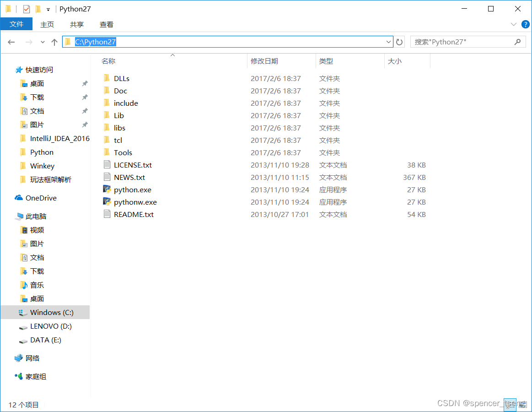Click the pythonw.exe application icon
The width and height of the screenshot is (532, 412).
[x=107, y=202]
